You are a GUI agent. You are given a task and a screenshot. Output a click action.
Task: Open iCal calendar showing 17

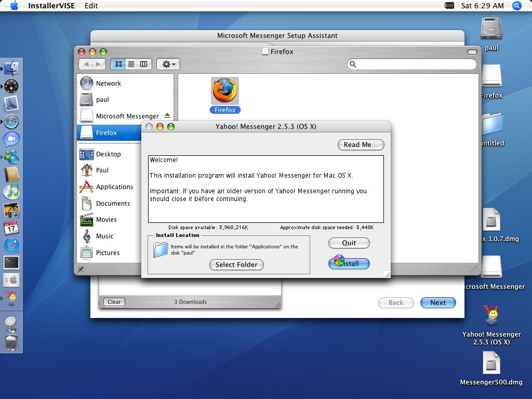click(11, 228)
